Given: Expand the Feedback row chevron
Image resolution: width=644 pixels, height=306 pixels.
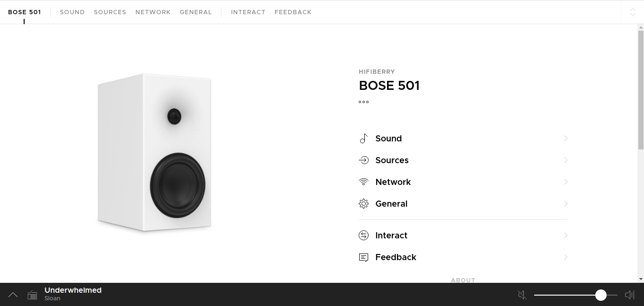Looking at the screenshot, I should [565, 257].
